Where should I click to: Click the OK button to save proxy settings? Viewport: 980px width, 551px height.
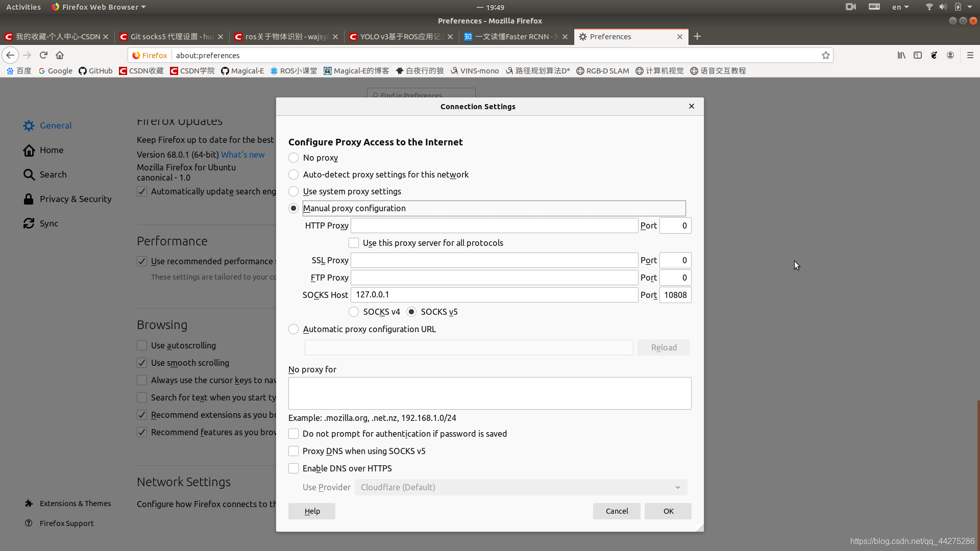pyautogui.click(x=668, y=511)
